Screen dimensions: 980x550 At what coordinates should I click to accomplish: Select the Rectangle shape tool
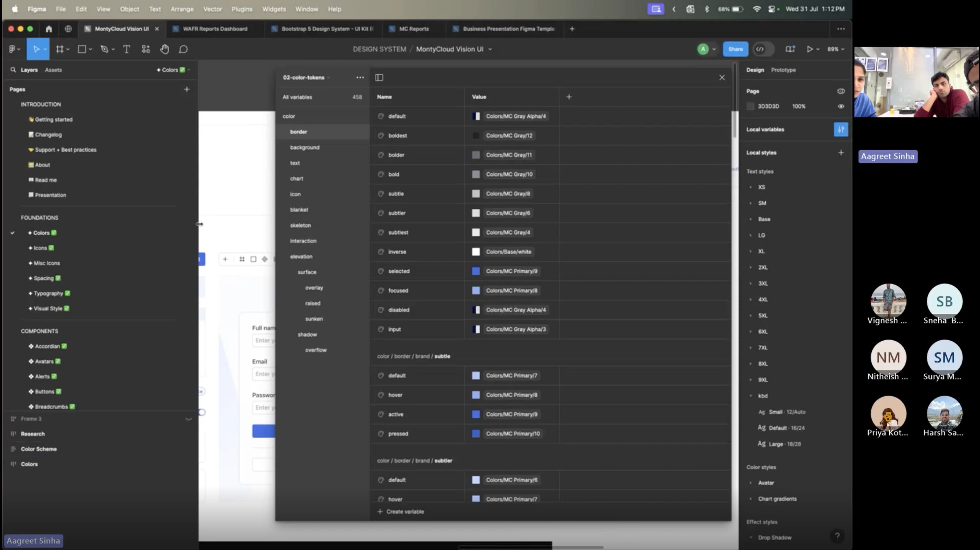pyautogui.click(x=82, y=49)
